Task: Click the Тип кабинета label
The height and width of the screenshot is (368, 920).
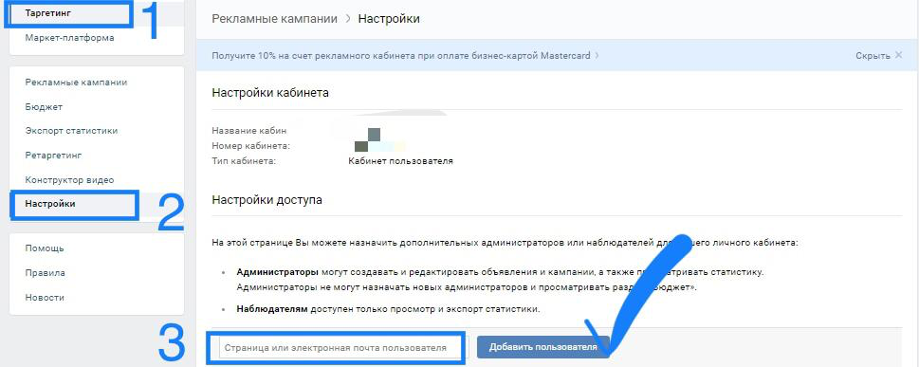Action: tap(244, 160)
